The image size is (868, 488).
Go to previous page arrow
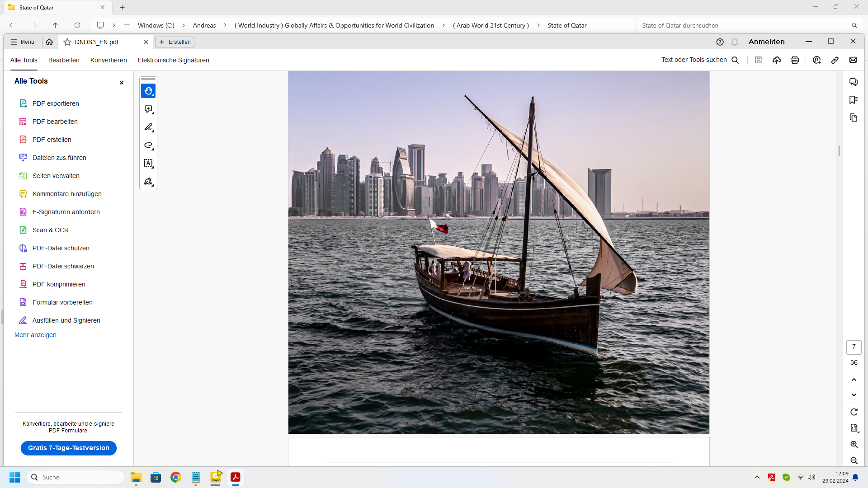click(854, 380)
